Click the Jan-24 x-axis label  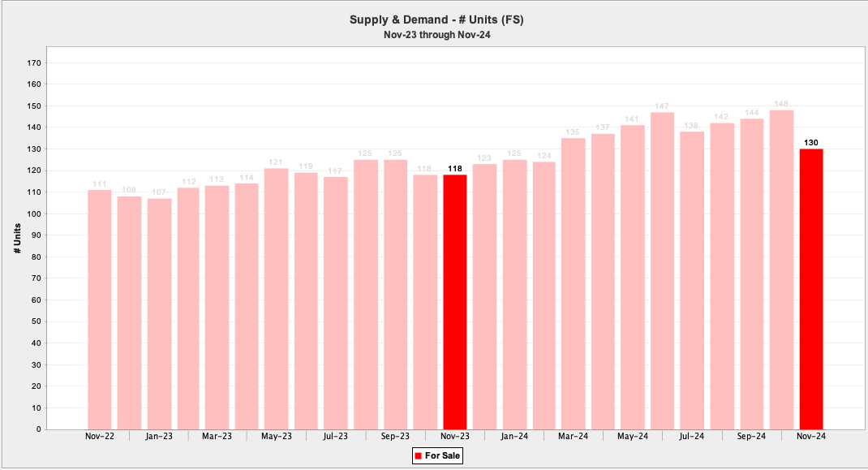point(514,436)
